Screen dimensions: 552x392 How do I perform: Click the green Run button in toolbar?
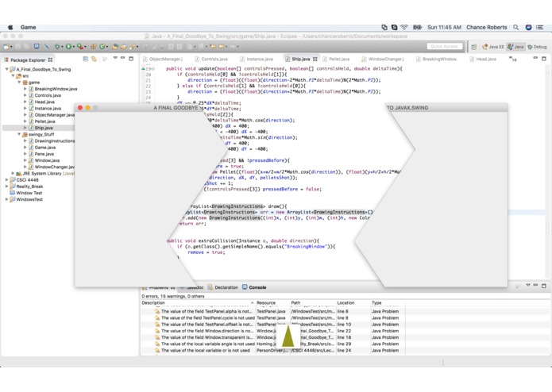(68, 46)
